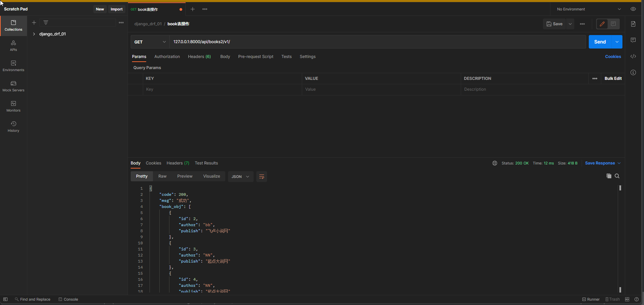Open the Save options dropdown arrow

pyautogui.click(x=570, y=24)
